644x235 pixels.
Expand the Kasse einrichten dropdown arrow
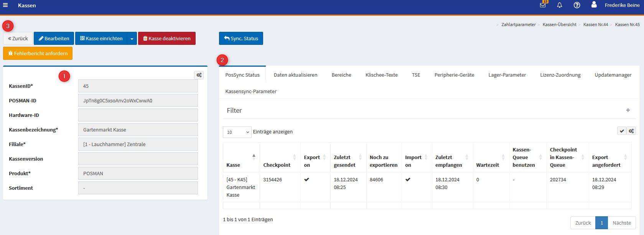(132, 39)
